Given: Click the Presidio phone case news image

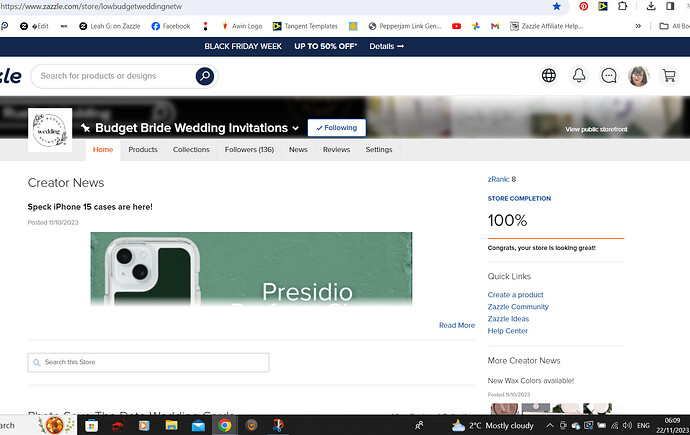Looking at the screenshot, I should click(x=251, y=269).
